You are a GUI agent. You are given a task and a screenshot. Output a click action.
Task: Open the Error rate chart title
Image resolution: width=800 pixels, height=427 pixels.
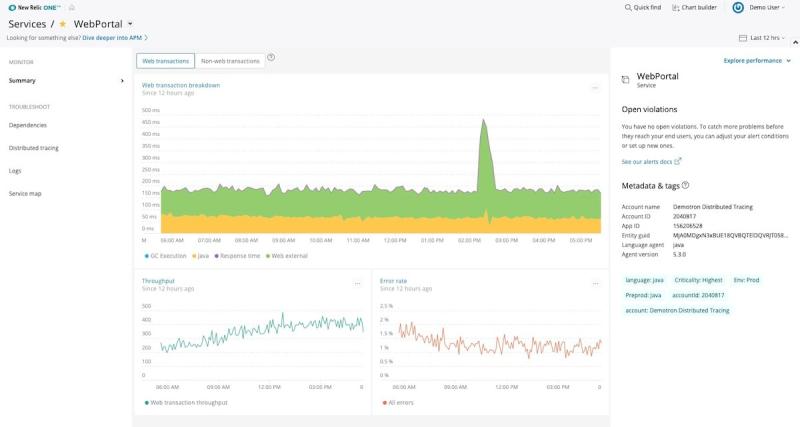click(x=393, y=281)
